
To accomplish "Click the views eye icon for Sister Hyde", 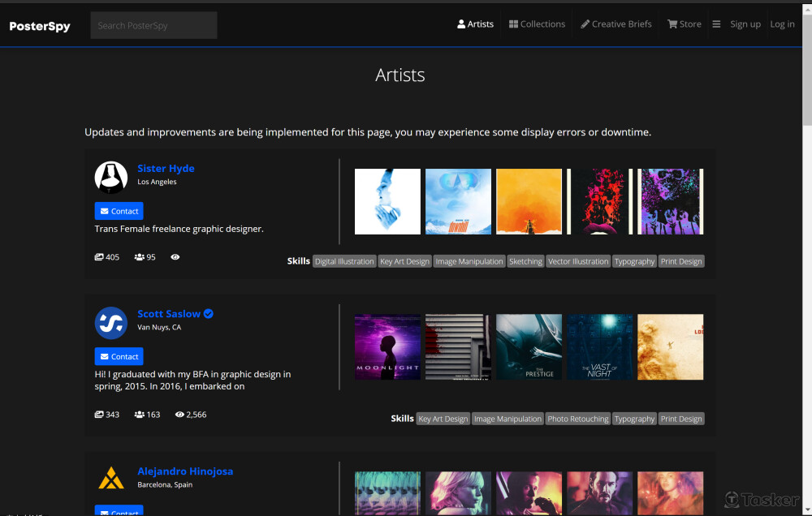I will pos(175,257).
